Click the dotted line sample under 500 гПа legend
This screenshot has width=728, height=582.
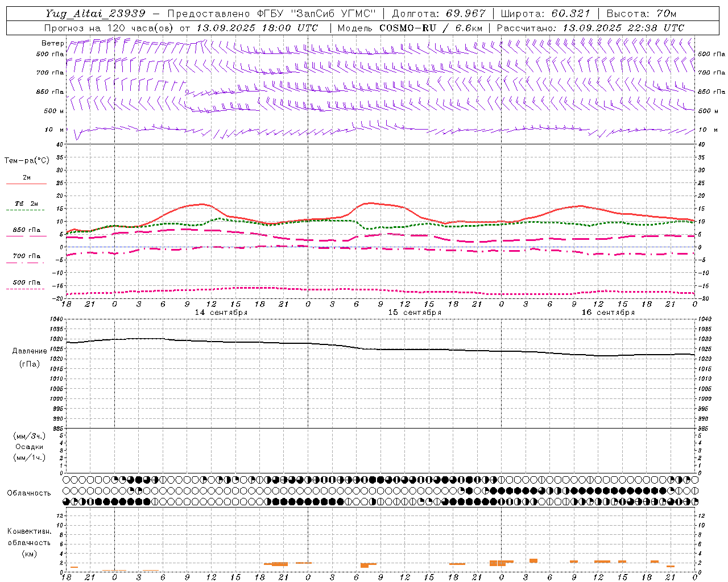[25, 289]
